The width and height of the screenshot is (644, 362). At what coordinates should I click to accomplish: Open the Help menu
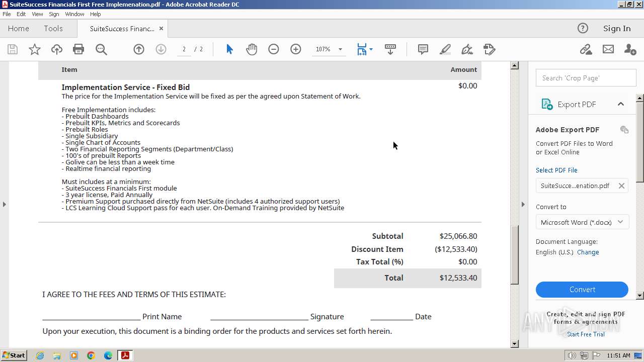coord(96,14)
